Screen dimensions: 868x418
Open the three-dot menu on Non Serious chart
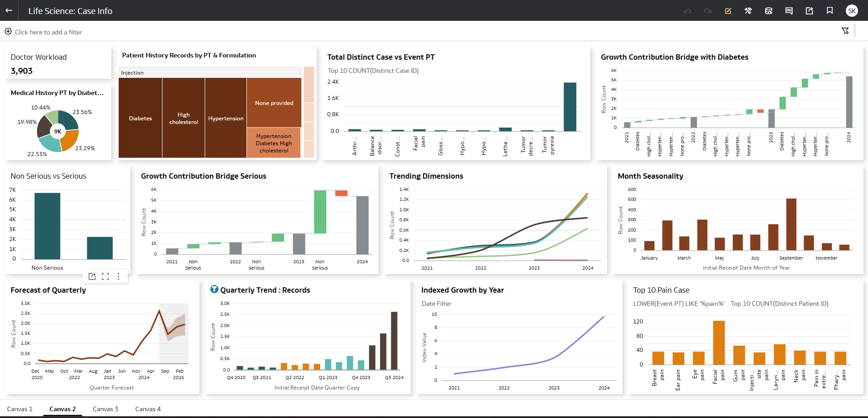(x=119, y=276)
